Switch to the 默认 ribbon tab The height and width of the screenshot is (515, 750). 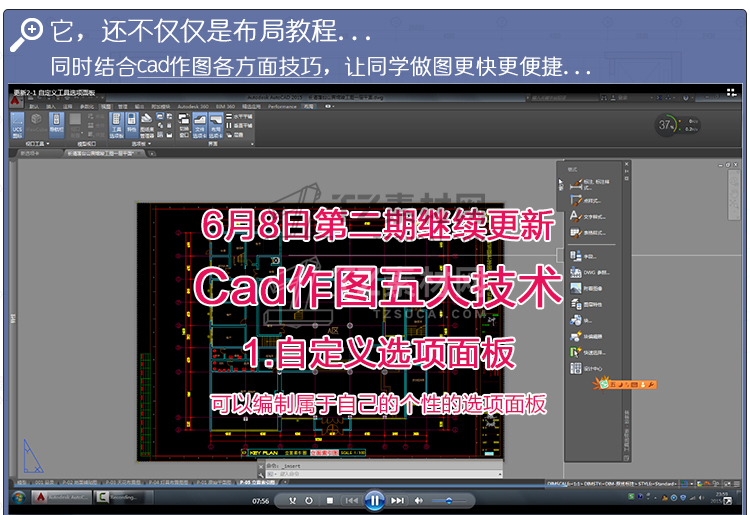(x=34, y=107)
